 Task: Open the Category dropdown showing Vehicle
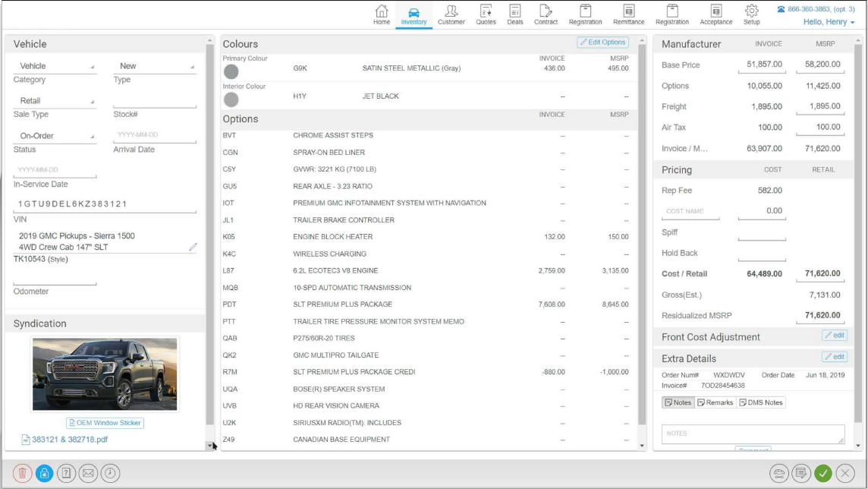(55, 66)
